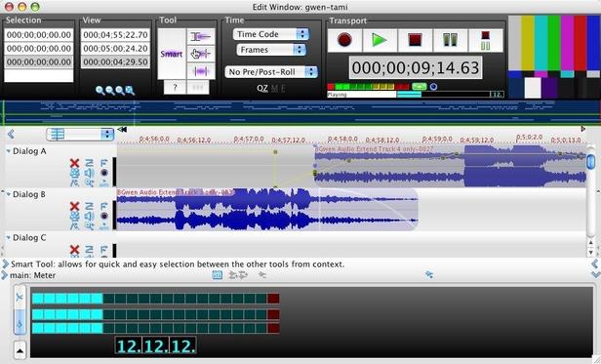Select the trim tool icon at top of Tool panel
This screenshot has width=601, height=364.
[x=201, y=37]
